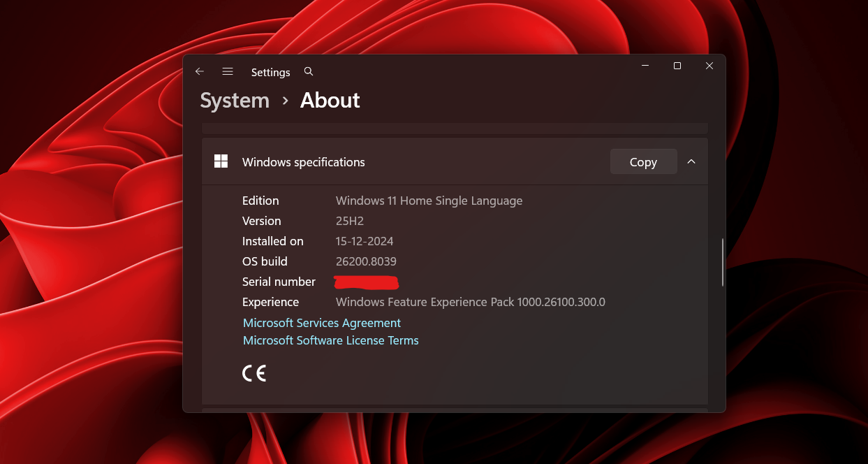Viewport: 868px width, 464px height.
Task: Click the Windows specifications panel icon
Action: pyautogui.click(x=221, y=161)
